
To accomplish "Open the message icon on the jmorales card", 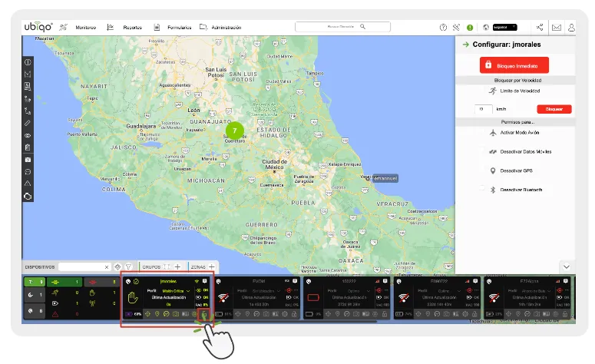I will click(204, 281).
